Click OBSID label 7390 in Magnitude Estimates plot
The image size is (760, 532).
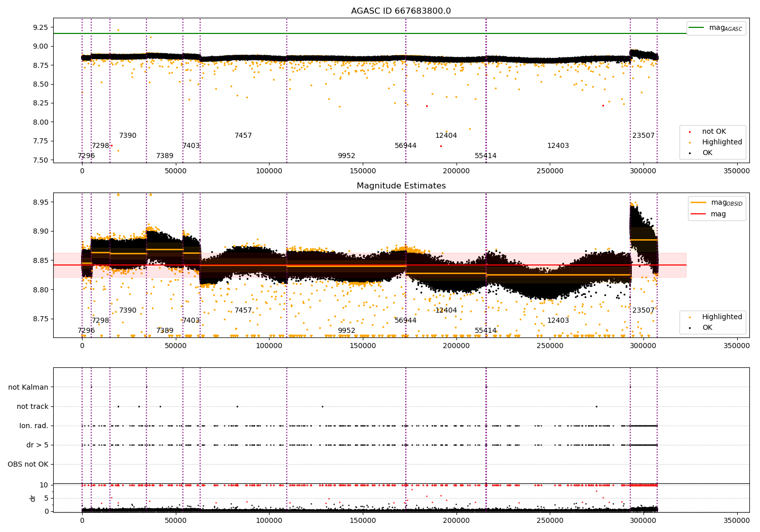click(128, 311)
